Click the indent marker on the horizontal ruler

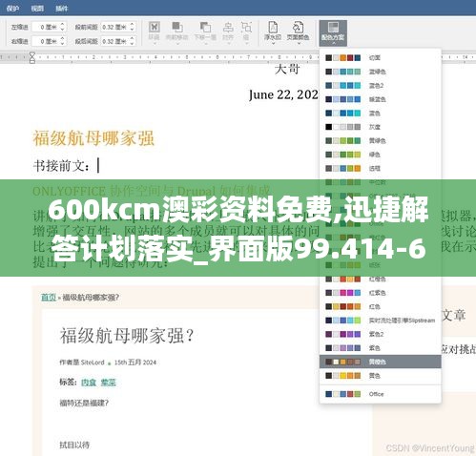pyautogui.click(x=32, y=58)
